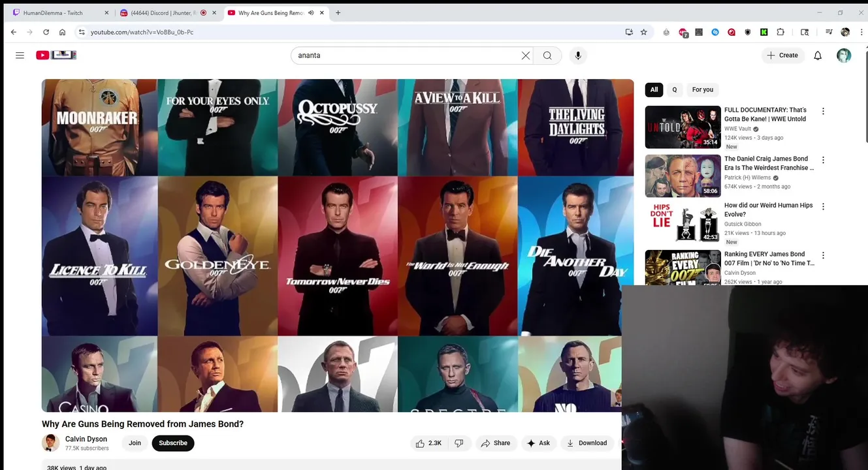Bookmark this page with the star

tap(644, 32)
